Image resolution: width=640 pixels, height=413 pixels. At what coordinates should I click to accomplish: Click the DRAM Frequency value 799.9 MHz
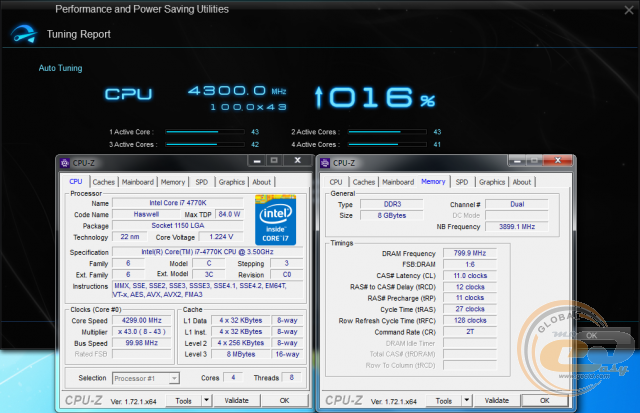point(470,253)
